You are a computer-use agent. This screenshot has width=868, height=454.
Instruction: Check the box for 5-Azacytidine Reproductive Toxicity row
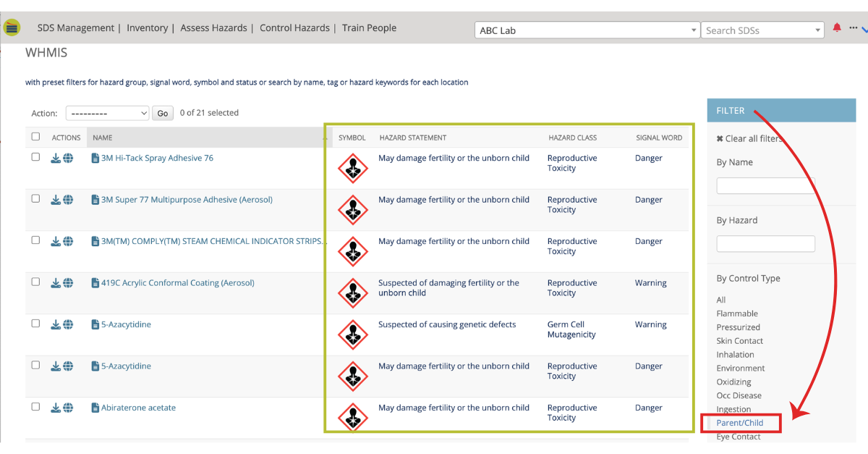[x=35, y=365]
